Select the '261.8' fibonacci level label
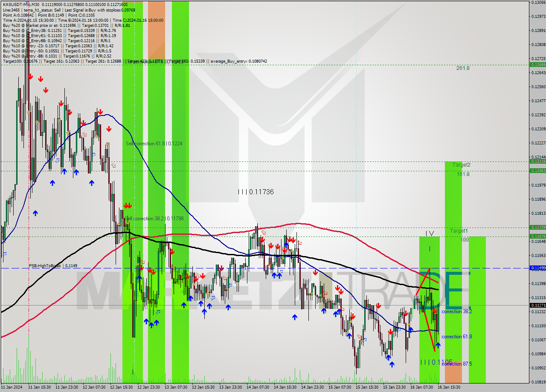This screenshot has width=546, height=392. 463,68
